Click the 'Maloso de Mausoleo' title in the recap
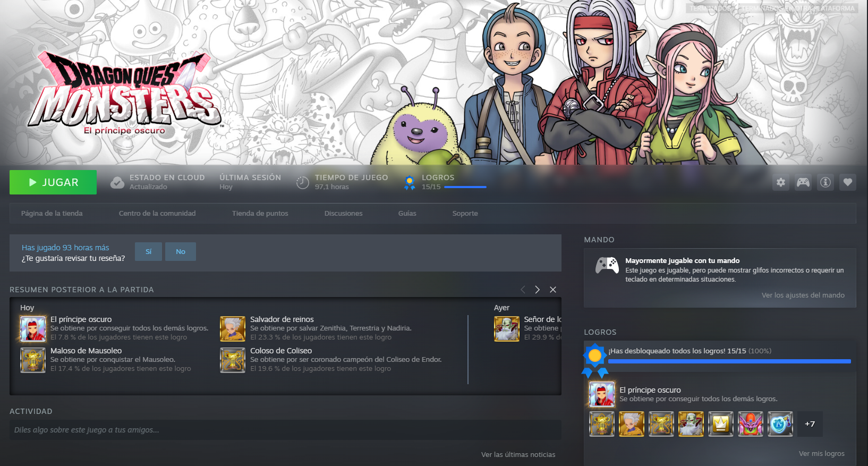868x466 pixels. [86, 351]
